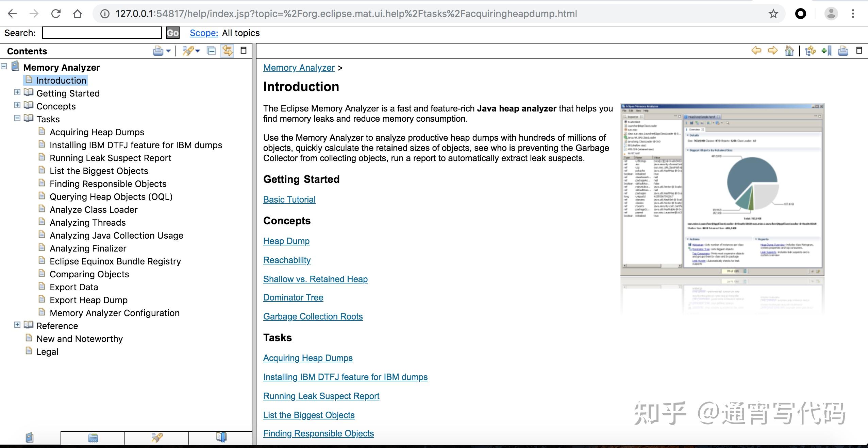Select Introduction in the contents tree

click(61, 81)
